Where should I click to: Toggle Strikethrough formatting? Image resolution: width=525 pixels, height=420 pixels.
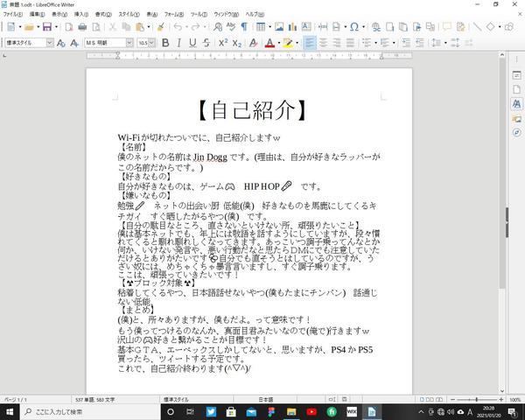[x=206, y=43]
